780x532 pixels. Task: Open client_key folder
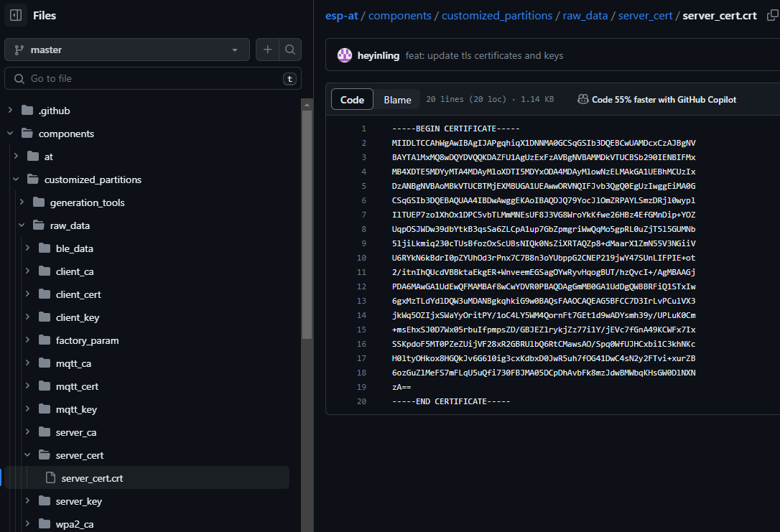pos(78,317)
